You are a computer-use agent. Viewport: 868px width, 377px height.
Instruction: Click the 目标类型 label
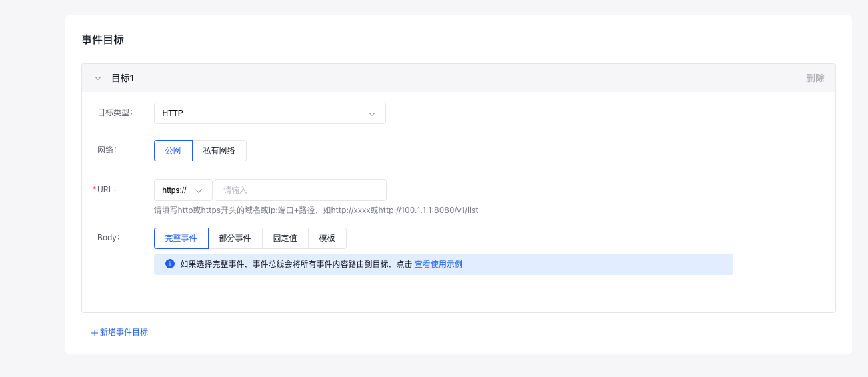coord(115,113)
